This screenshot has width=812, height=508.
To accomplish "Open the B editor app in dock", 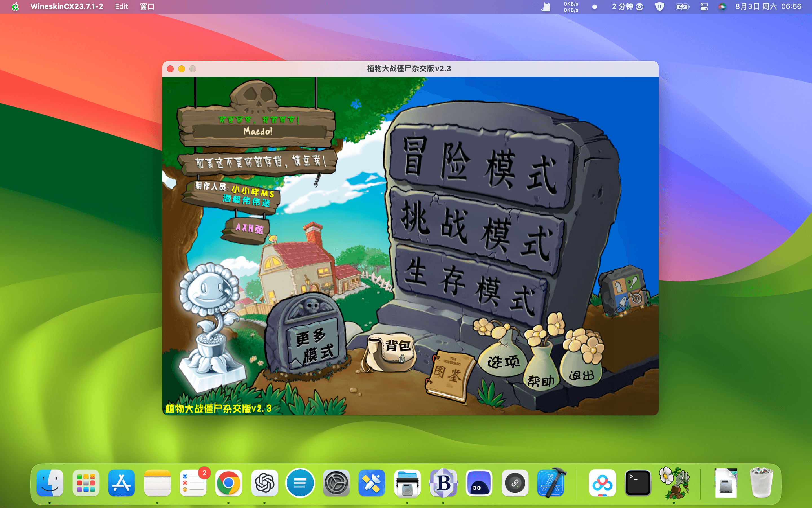I will tap(443, 483).
